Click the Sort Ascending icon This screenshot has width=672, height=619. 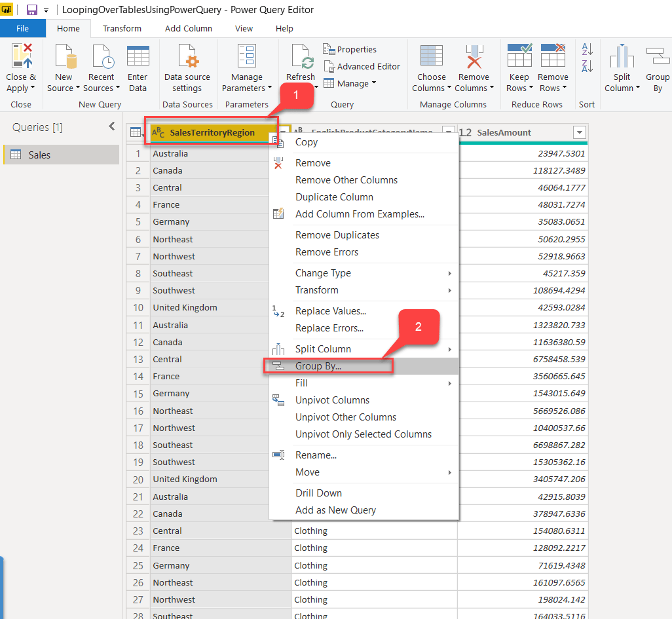(x=587, y=49)
